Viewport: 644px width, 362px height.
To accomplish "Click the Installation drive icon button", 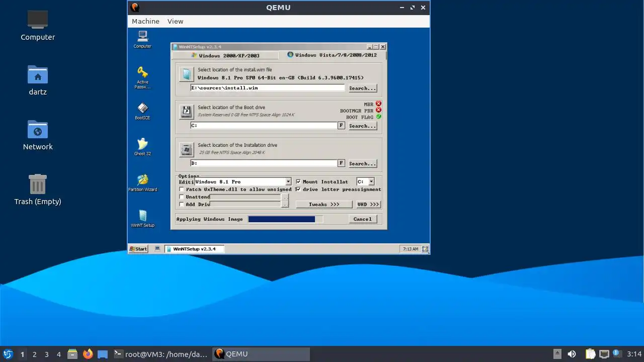I will coord(187,150).
